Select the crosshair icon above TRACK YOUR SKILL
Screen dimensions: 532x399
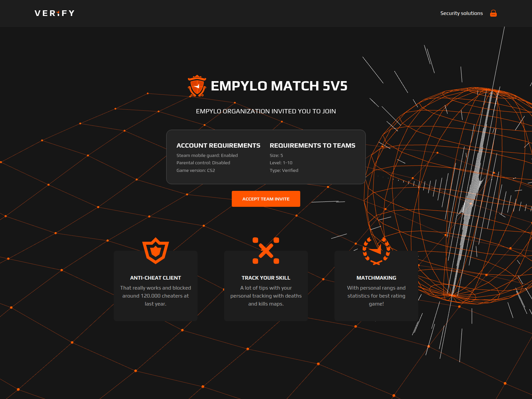pos(266,250)
